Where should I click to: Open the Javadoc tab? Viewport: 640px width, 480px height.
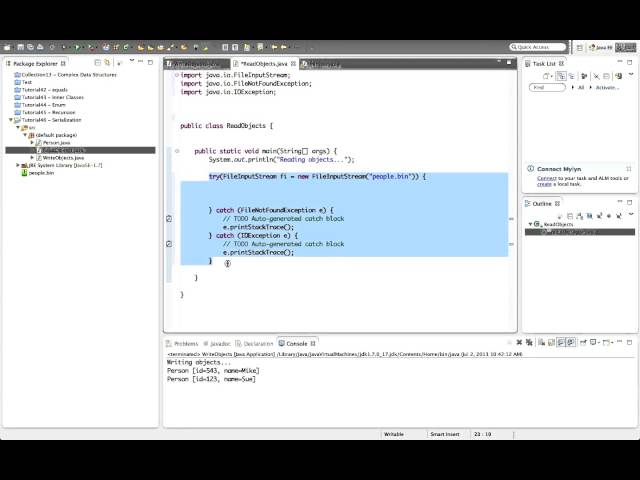point(217,344)
